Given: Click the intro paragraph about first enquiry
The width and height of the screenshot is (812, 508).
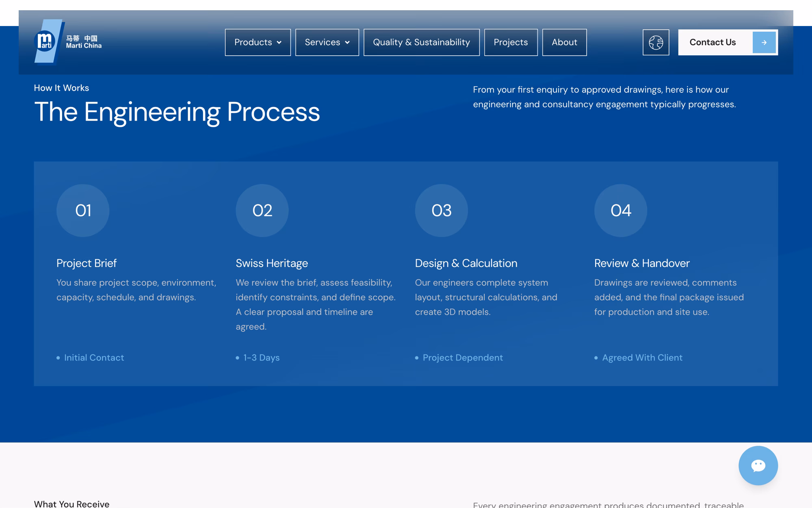Looking at the screenshot, I should (604, 97).
